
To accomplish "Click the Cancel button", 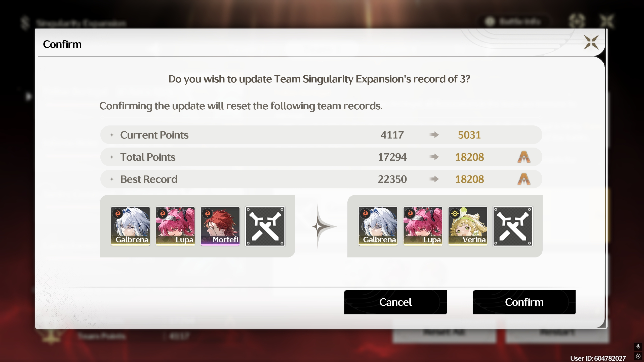I will (395, 302).
